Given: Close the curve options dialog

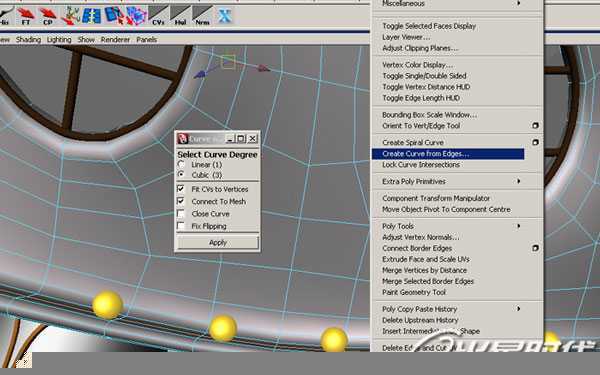Looking at the screenshot, I should [253, 139].
